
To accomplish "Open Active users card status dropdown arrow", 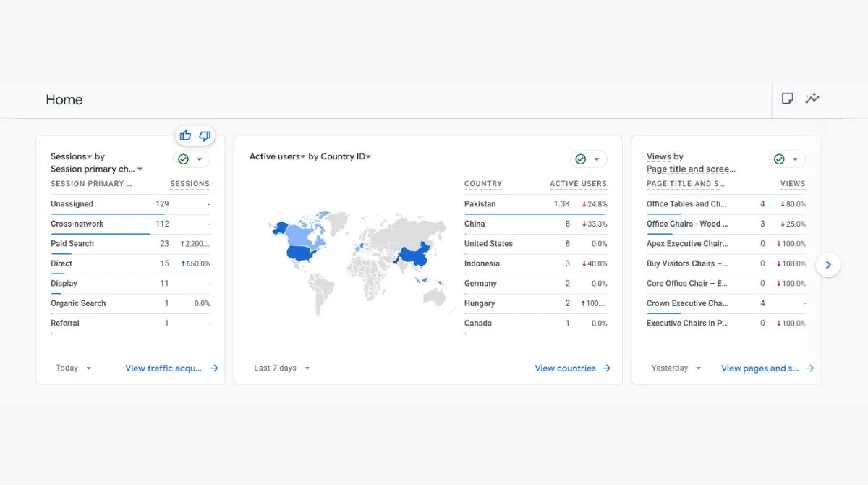I will [x=597, y=159].
